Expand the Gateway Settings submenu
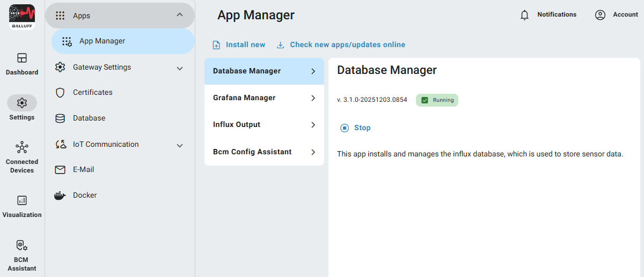The image size is (644, 277). tap(180, 68)
